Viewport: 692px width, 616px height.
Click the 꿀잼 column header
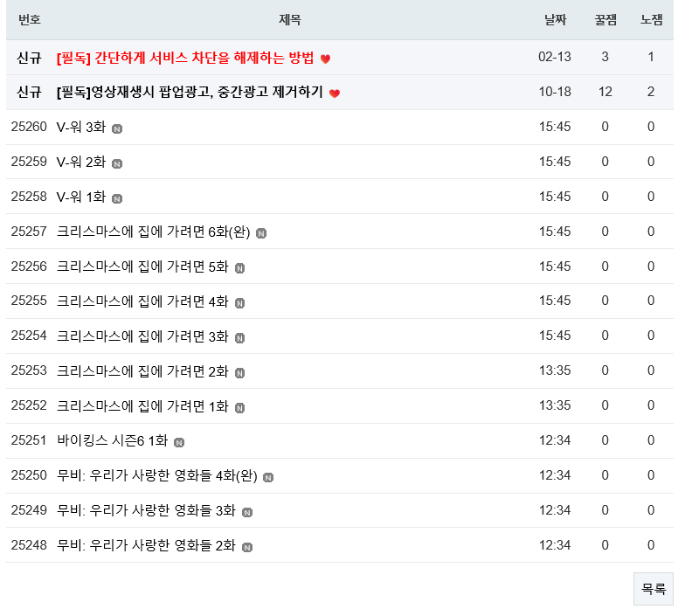pyautogui.click(x=605, y=20)
